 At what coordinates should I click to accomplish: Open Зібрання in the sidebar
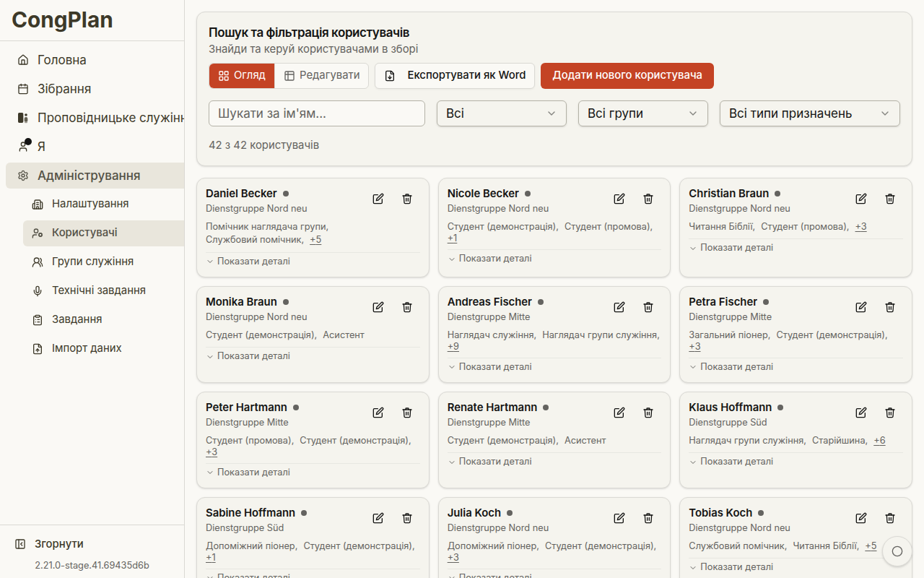click(95, 89)
